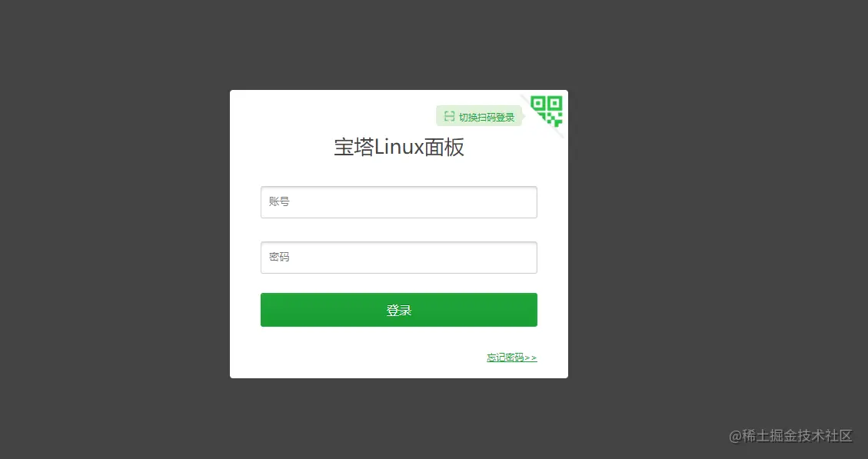Click the 宝塔Linux面板 title heading
The height and width of the screenshot is (459, 868).
(x=398, y=148)
